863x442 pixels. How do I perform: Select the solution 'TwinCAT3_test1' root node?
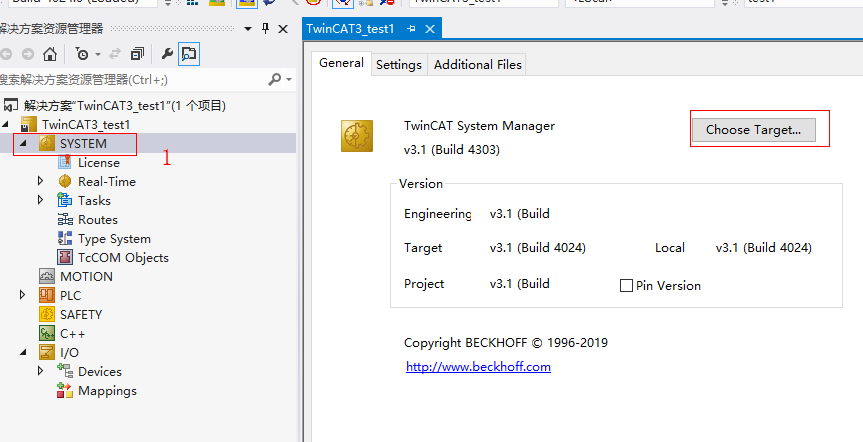pyautogui.click(x=124, y=106)
